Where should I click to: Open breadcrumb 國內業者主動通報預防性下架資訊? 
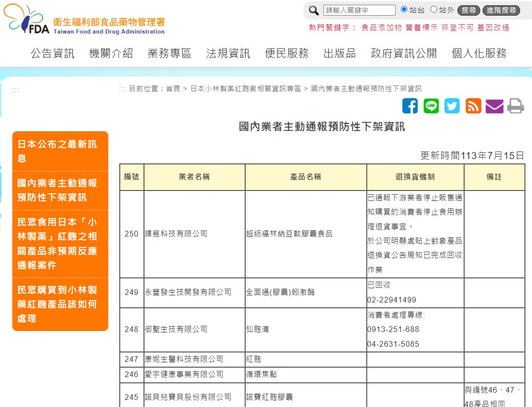tap(366, 89)
